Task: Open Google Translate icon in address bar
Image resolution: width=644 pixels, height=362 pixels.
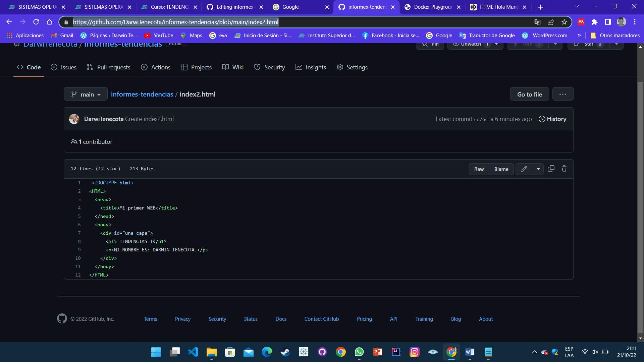Action: point(538,22)
